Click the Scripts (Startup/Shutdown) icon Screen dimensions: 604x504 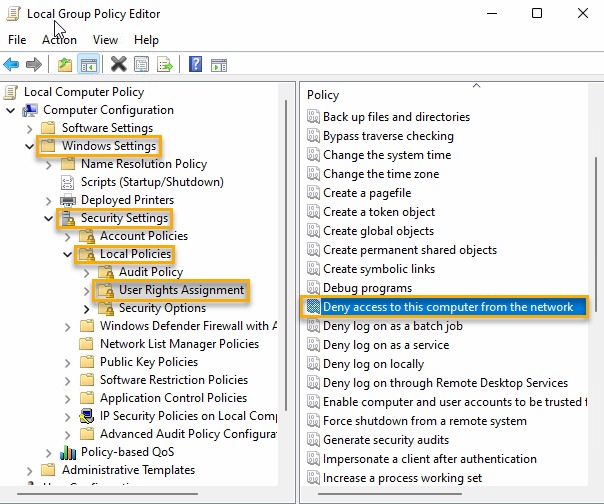pos(67,182)
